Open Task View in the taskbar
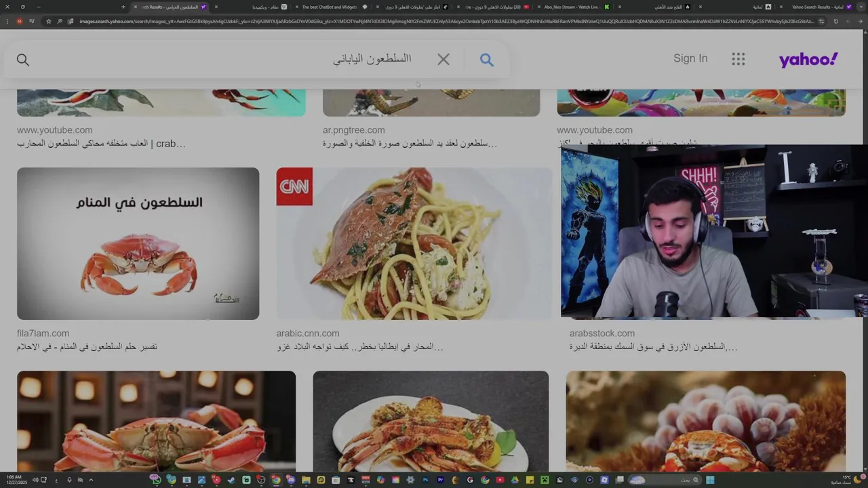The height and width of the screenshot is (488, 868). [619, 480]
